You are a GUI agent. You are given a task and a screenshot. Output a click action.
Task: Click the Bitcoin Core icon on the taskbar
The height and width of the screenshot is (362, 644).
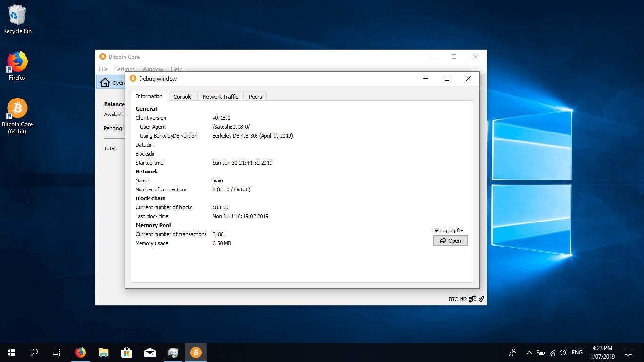[196, 352]
